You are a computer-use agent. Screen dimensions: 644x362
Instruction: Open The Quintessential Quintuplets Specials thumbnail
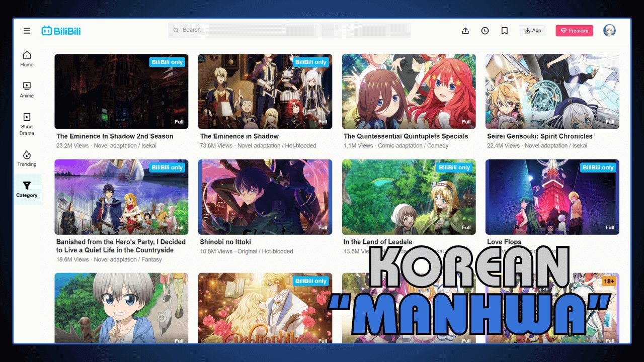pyautogui.click(x=409, y=92)
